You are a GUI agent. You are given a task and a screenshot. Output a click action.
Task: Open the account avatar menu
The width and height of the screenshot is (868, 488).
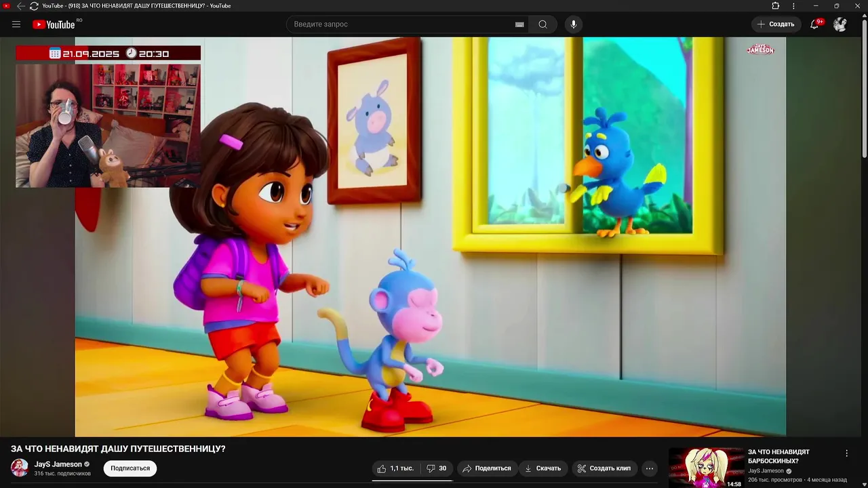pyautogui.click(x=840, y=24)
